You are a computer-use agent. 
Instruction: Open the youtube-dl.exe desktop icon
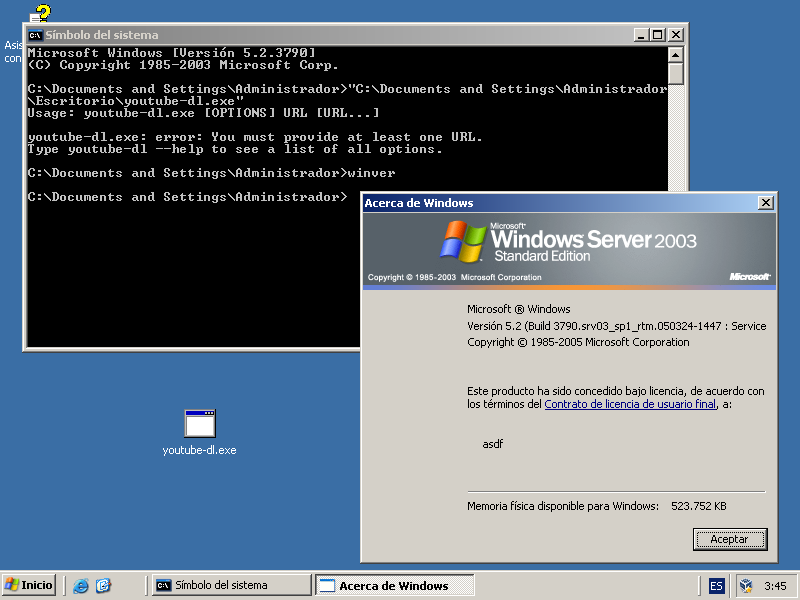(x=200, y=424)
